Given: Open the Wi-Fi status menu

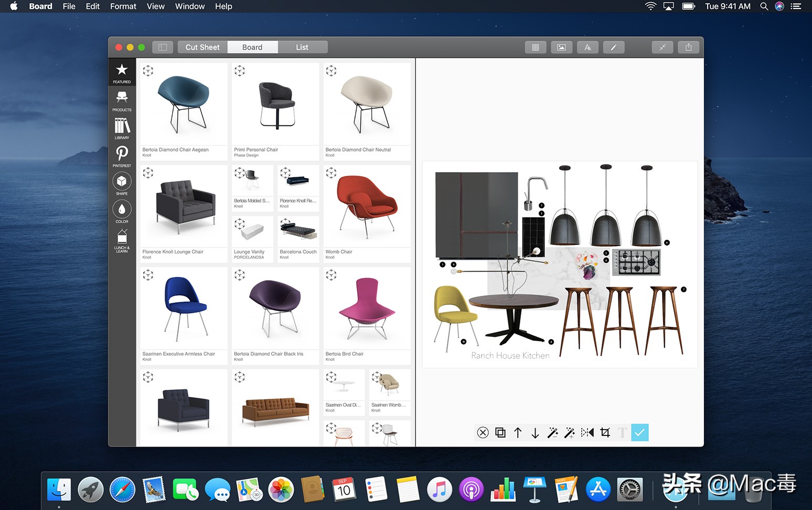Looking at the screenshot, I should [x=650, y=6].
